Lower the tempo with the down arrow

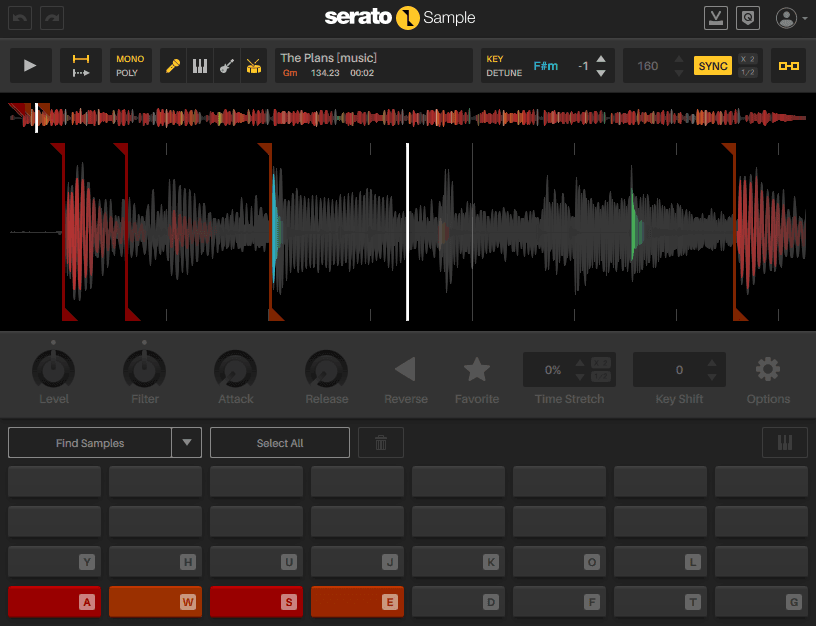click(679, 73)
